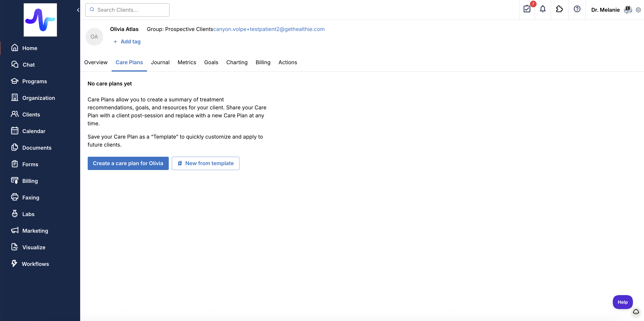Viewport: 644px width, 321px height.
Task: Click the chat bubble icon below Help
Action: coord(636,312)
